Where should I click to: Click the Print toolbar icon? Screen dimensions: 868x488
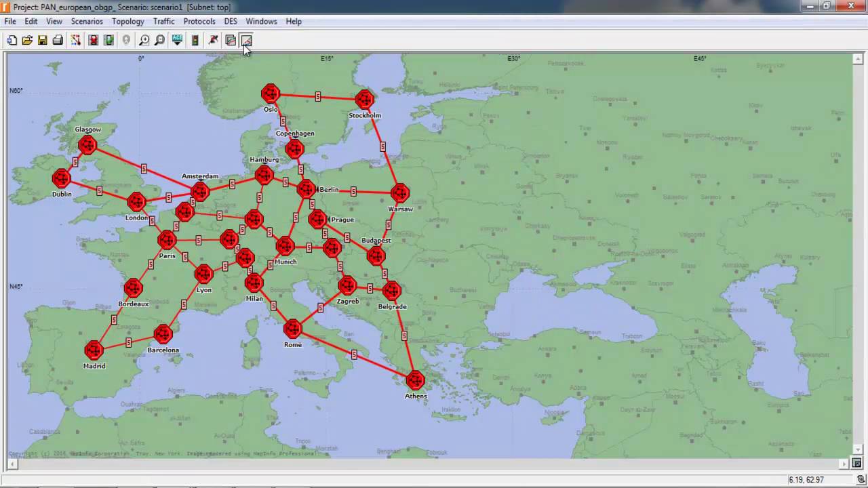[x=58, y=41]
